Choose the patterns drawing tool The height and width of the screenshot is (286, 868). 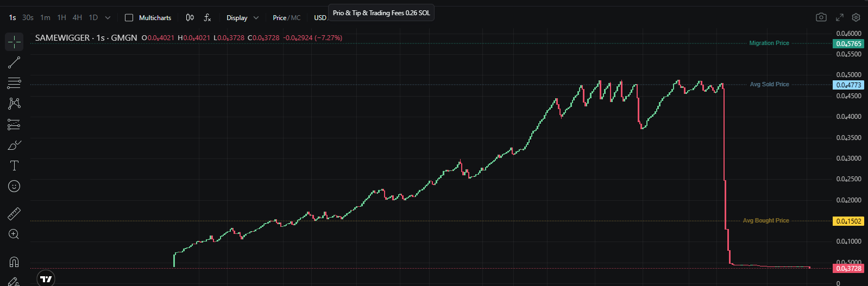tap(14, 104)
